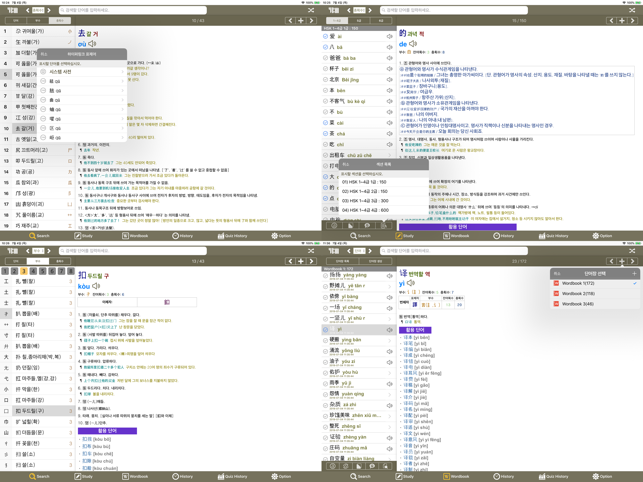The image size is (643, 482).
Task: Expand 시스템 사전 row chevron in popup
Action: [x=123, y=72]
